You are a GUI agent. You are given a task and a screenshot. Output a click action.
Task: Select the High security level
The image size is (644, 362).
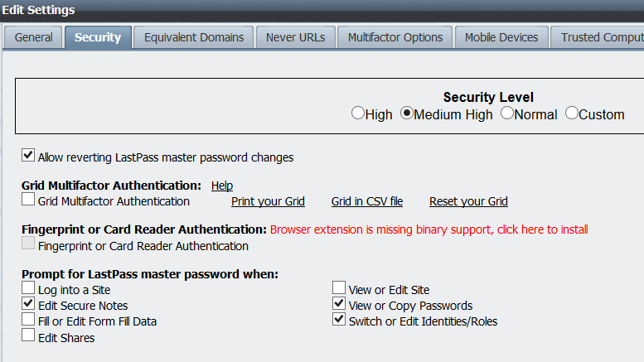click(358, 113)
